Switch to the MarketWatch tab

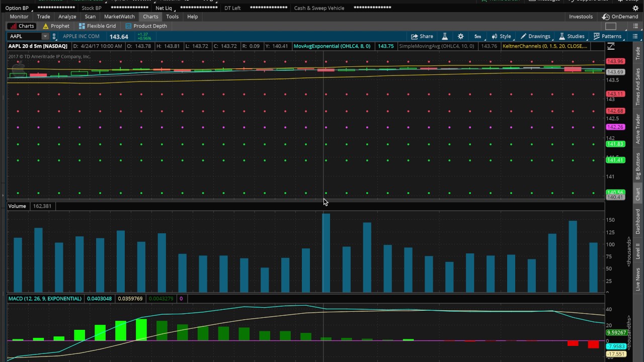pyautogui.click(x=119, y=17)
